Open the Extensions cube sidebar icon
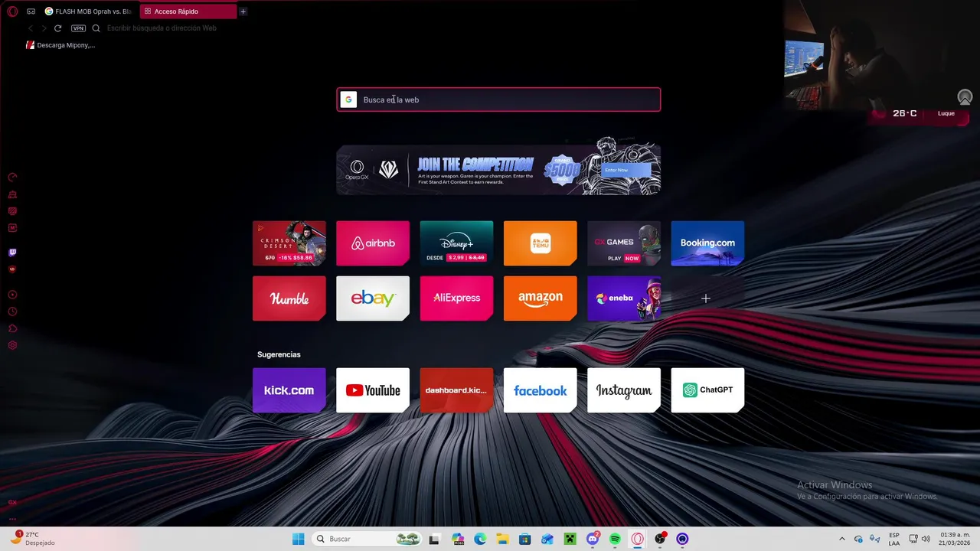Viewport: 980px width, 551px height. point(12,328)
